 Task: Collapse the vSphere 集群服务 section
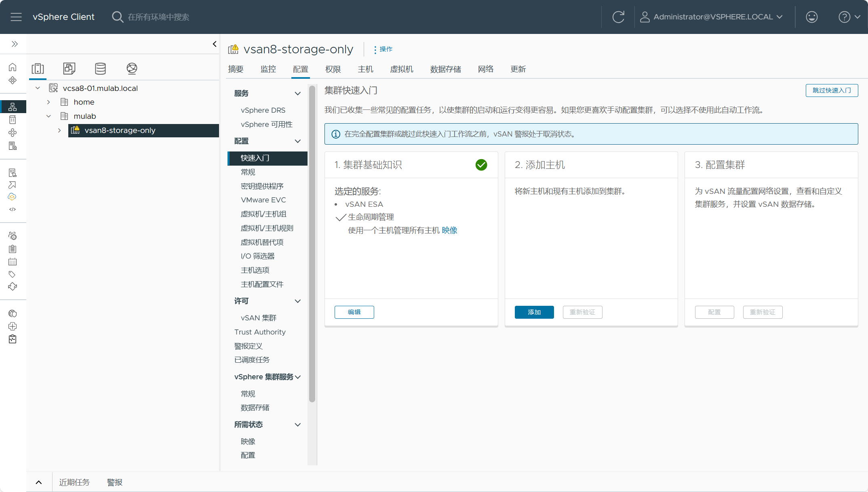point(298,377)
